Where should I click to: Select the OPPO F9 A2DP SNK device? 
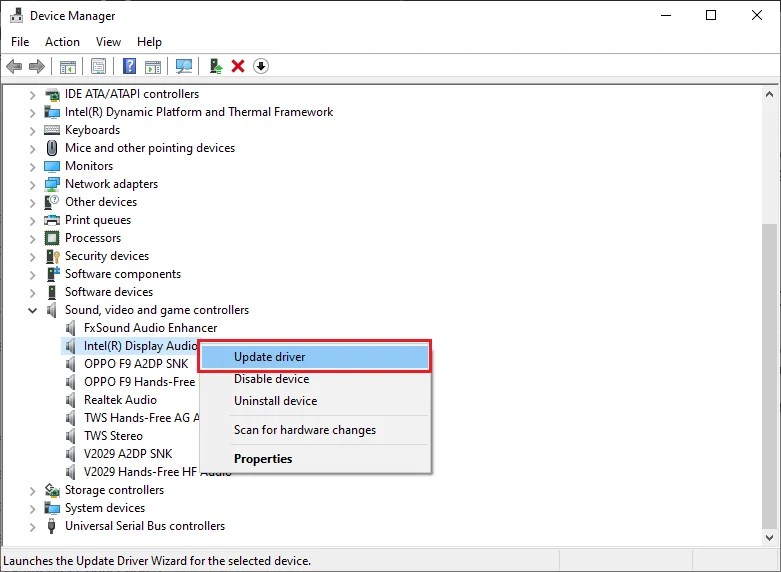pyautogui.click(x=136, y=364)
